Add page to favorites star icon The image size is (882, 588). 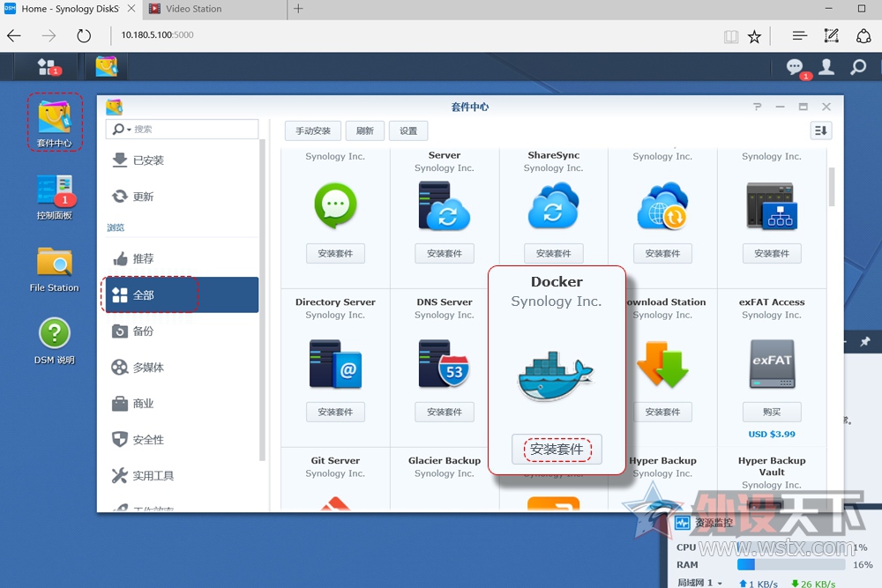(754, 36)
